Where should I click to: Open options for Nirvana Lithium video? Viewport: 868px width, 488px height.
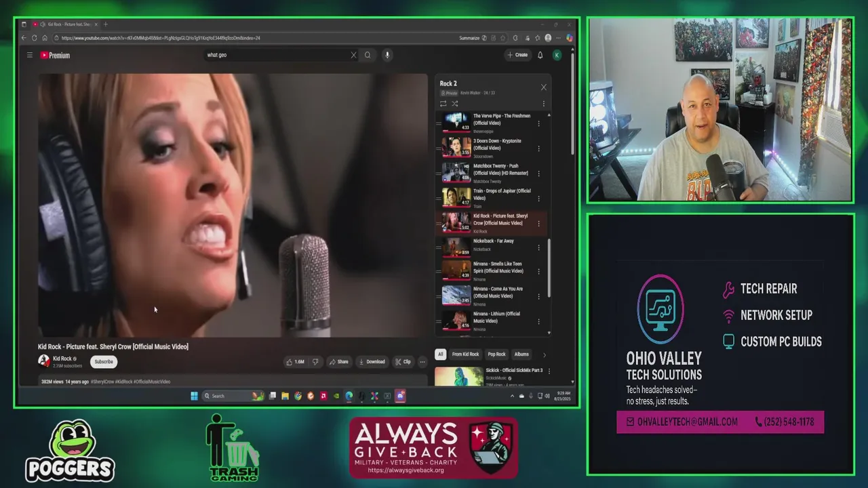point(539,321)
